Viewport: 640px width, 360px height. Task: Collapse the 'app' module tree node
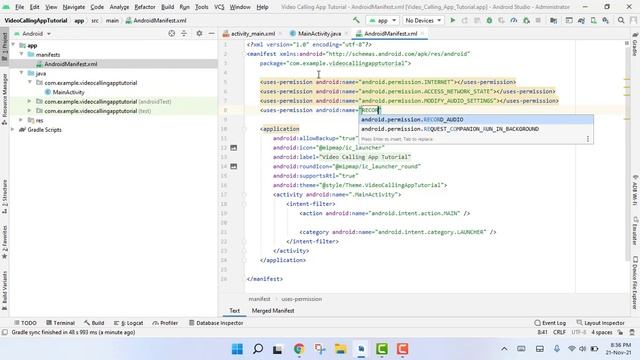pyautogui.click(x=13, y=45)
